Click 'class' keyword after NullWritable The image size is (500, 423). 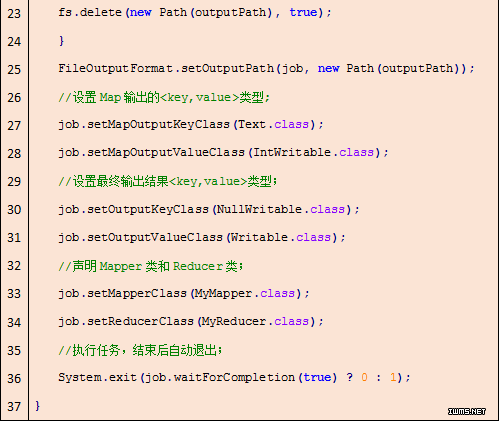327,210
